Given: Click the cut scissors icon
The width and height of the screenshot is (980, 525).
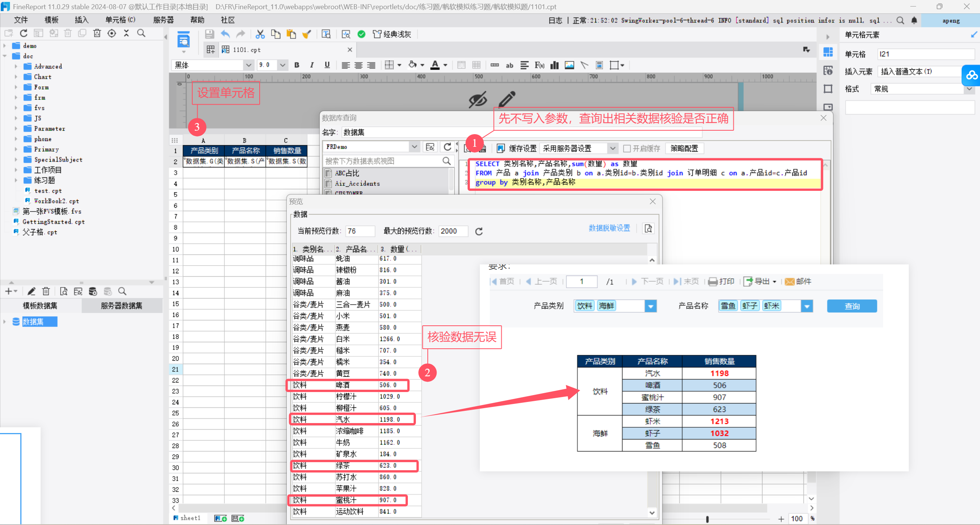Looking at the screenshot, I should pyautogui.click(x=260, y=34).
